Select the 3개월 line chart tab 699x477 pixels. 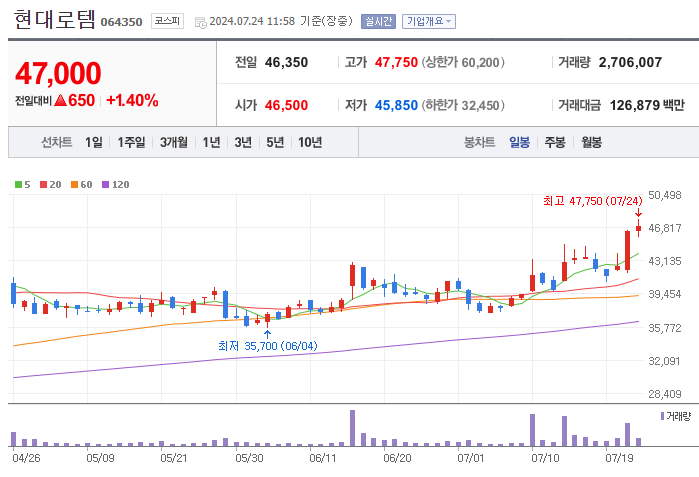click(x=174, y=142)
